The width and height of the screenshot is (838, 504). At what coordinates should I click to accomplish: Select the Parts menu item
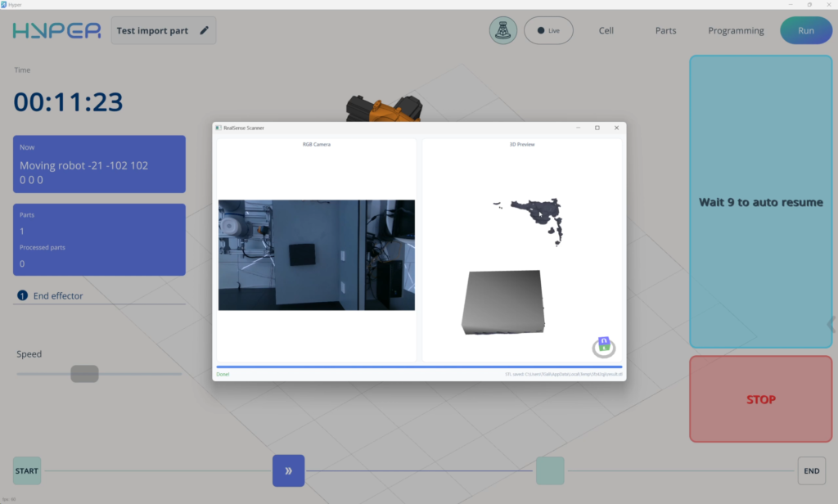pyautogui.click(x=665, y=30)
